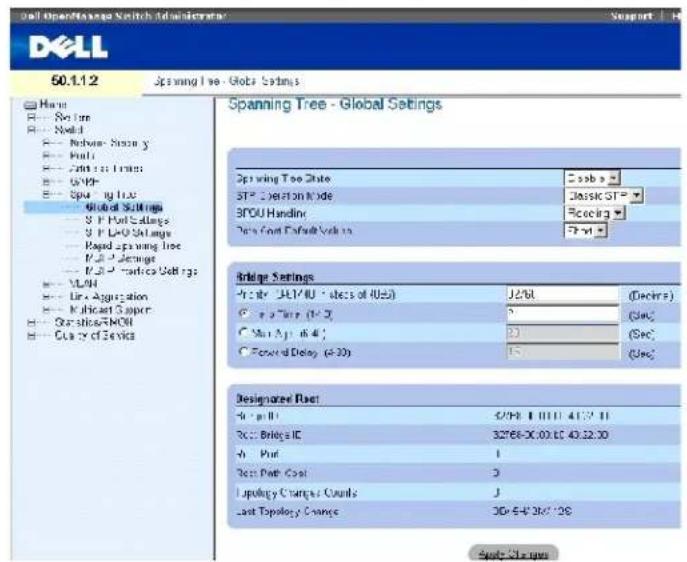The width and height of the screenshot is (687, 562).
Task: Expand the System tree node expander
Action: point(31,117)
